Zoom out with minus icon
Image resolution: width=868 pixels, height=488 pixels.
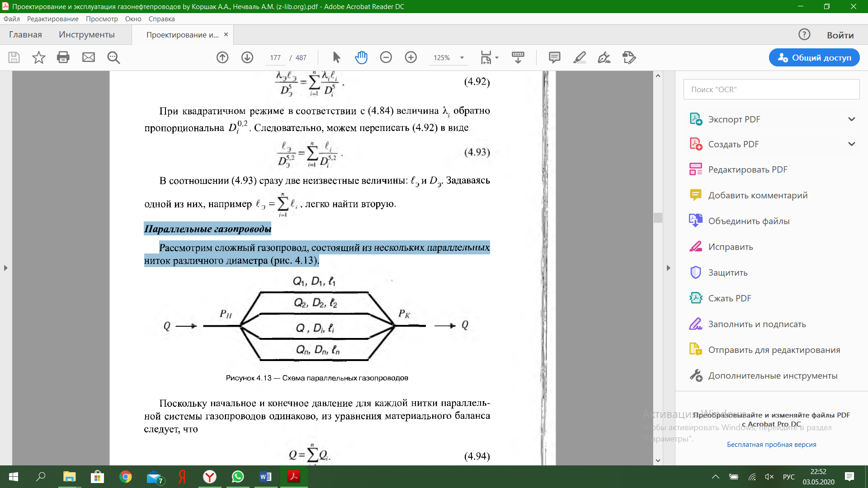pyautogui.click(x=386, y=57)
